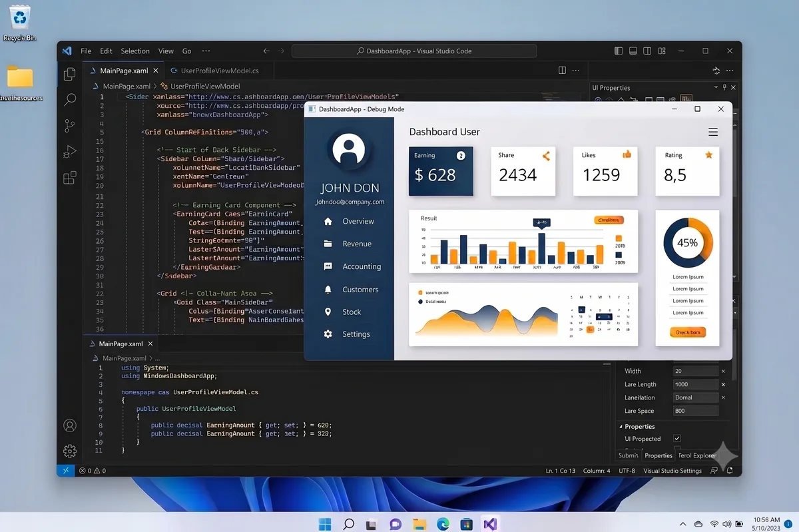This screenshot has width=799, height=532.
Task: Toggle primary side bar layout icon
Action: coord(619,51)
